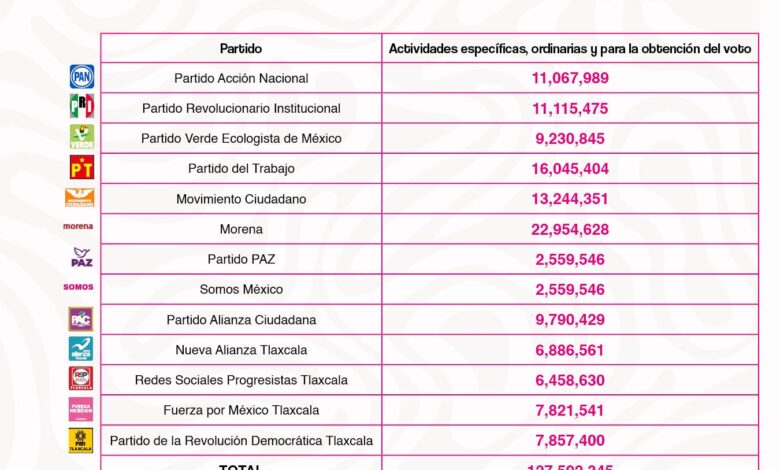This screenshot has height=470, width=780.
Task: Click the PRI party logo
Action: 82,106
